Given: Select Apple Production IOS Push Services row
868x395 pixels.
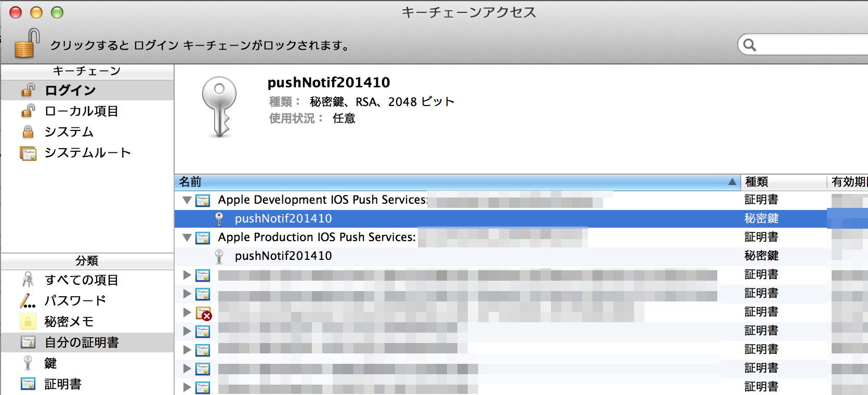Looking at the screenshot, I should [521, 238].
